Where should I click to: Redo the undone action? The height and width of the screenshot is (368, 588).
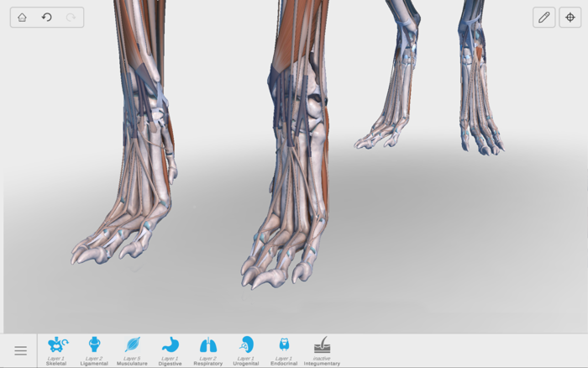click(71, 18)
